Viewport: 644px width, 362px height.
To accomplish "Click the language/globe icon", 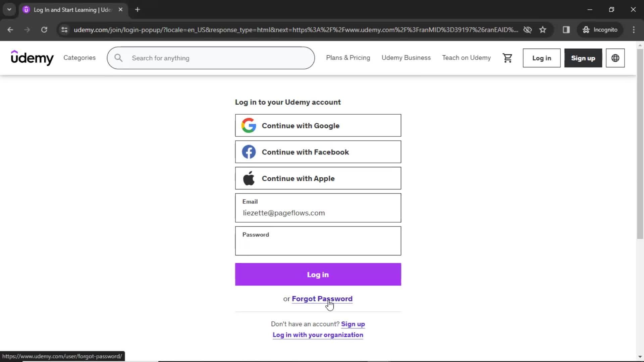I will point(615,58).
